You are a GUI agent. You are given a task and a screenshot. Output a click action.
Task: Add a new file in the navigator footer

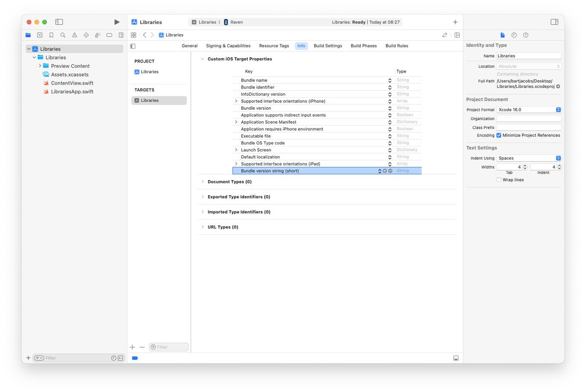coord(28,358)
